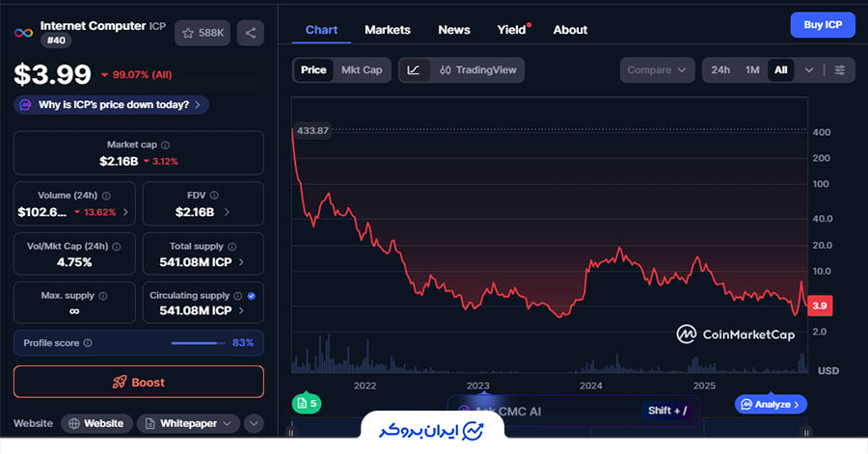
Task: Click the Ask CMC AI input field
Action: (x=573, y=411)
